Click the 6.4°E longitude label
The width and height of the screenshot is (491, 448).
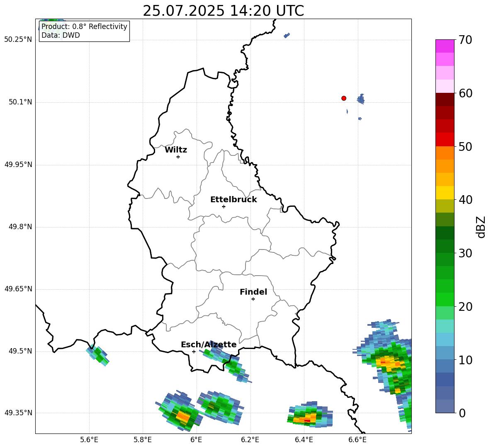click(304, 440)
